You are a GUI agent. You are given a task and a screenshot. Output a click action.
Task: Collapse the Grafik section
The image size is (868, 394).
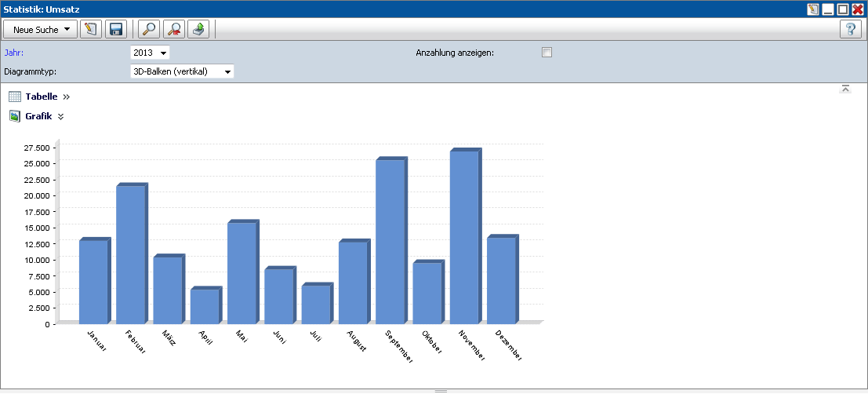pos(61,116)
